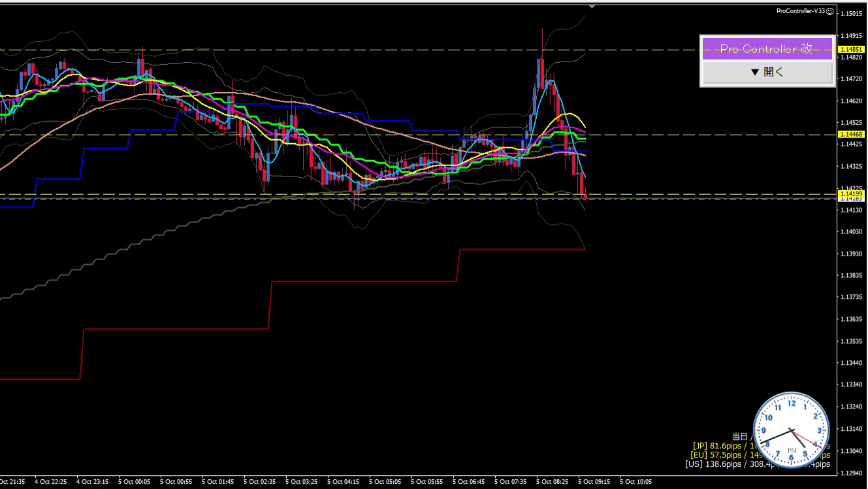Click the 1.14720 price scale value
Image resolution: width=868 pixels, height=489 pixels.
[x=851, y=79]
